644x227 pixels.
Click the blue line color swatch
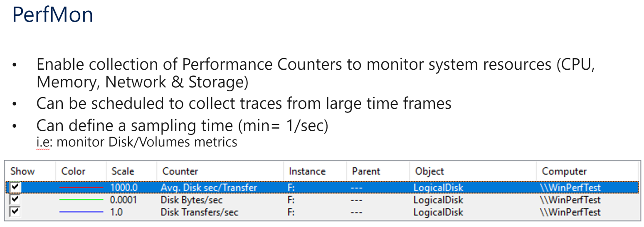click(x=81, y=212)
